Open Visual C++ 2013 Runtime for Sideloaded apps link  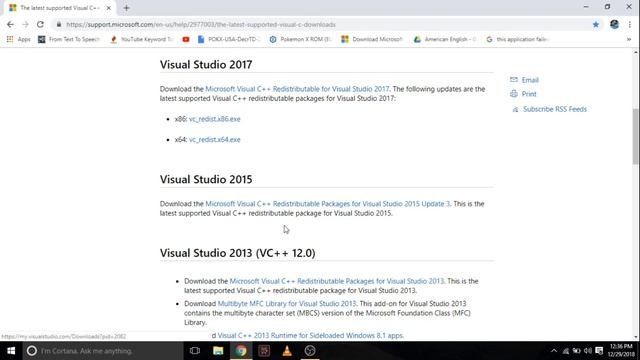coord(311,336)
